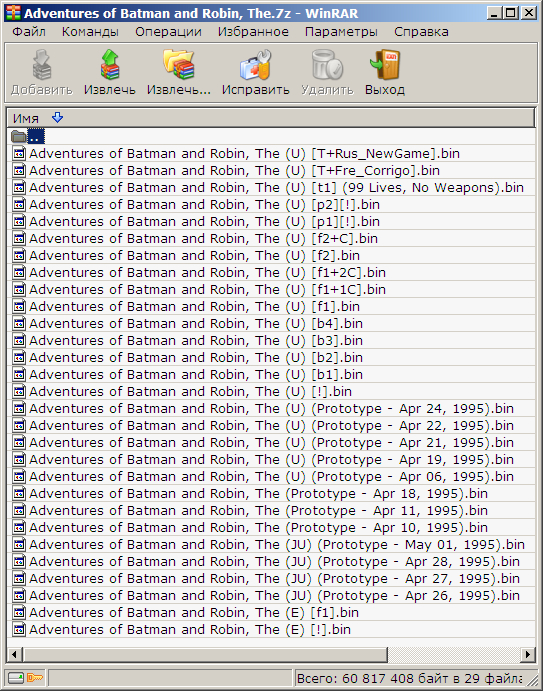
Task: Click the key password status bar icon
Action: click(x=35, y=677)
